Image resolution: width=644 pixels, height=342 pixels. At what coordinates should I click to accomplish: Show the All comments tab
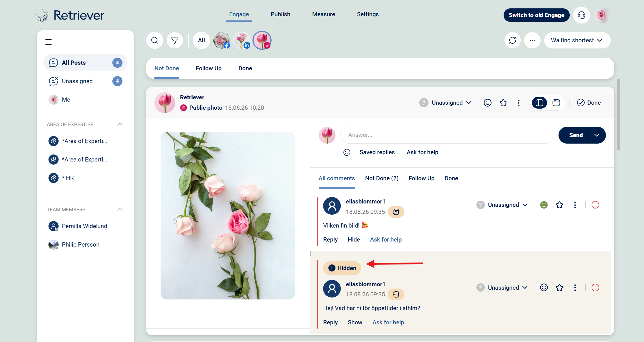click(337, 178)
